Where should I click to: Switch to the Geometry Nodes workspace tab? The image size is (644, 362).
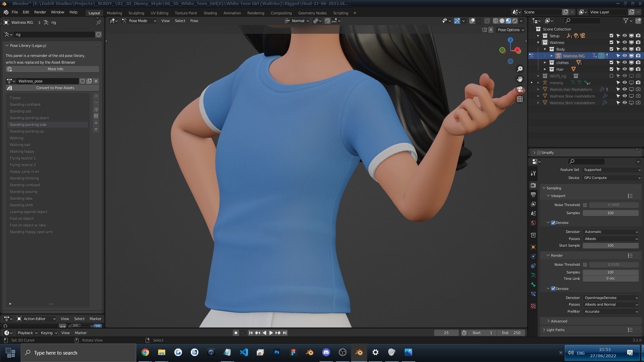[x=312, y=13]
